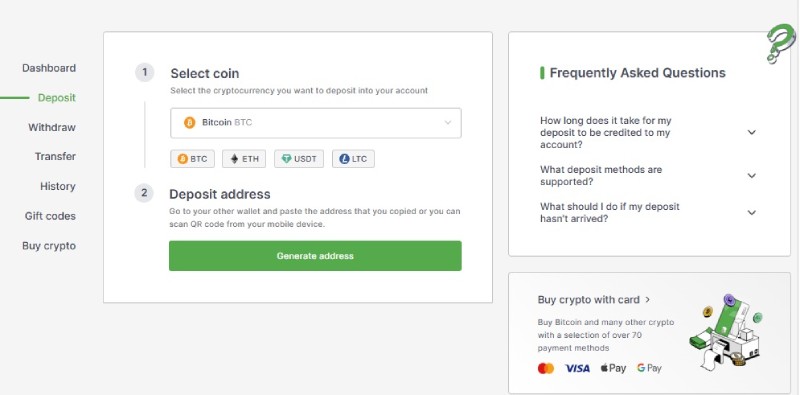Open the Bitcoin BTC coin dropdown
Screen dimensions: 800x395
[316, 123]
